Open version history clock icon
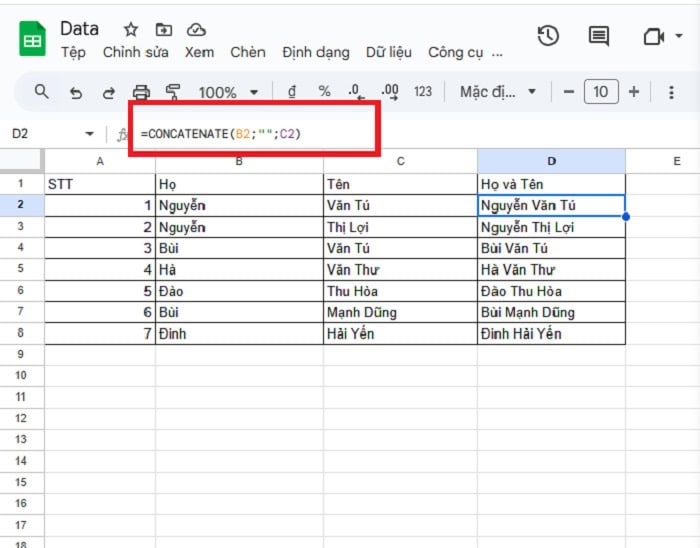Screen dimensions: 700x548 (x=548, y=37)
